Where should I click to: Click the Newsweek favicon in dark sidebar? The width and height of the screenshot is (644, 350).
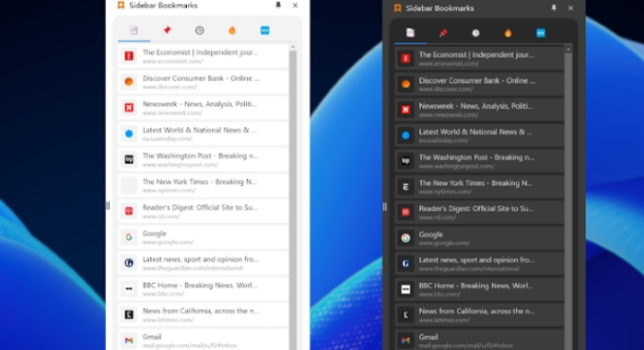405,110
